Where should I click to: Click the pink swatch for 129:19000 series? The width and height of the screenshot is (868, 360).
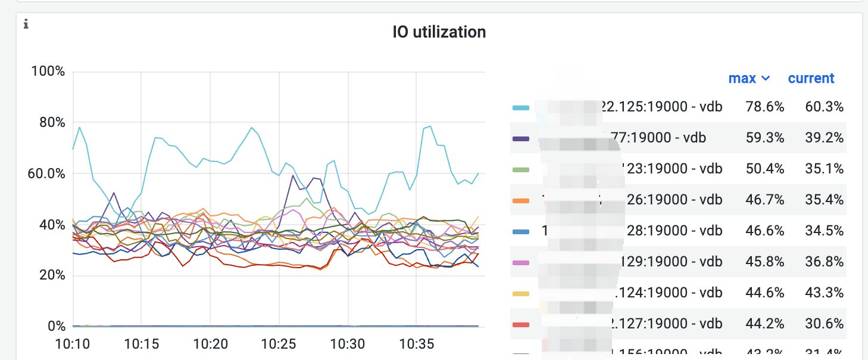(521, 263)
